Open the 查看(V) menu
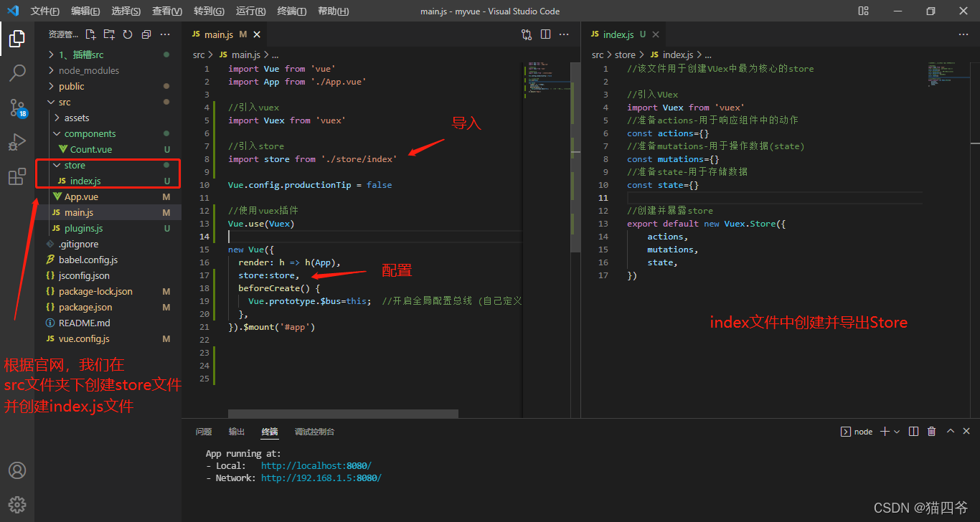980x522 pixels. pos(167,11)
